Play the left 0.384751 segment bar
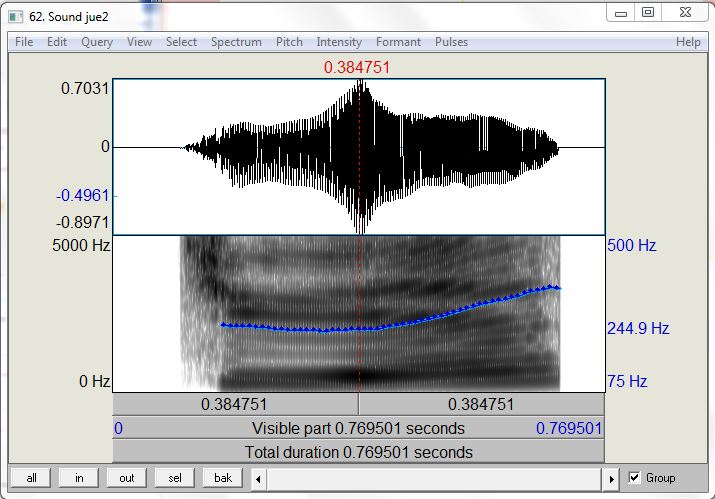The height and width of the screenshot is (499, 715). (x=235, y=404)
